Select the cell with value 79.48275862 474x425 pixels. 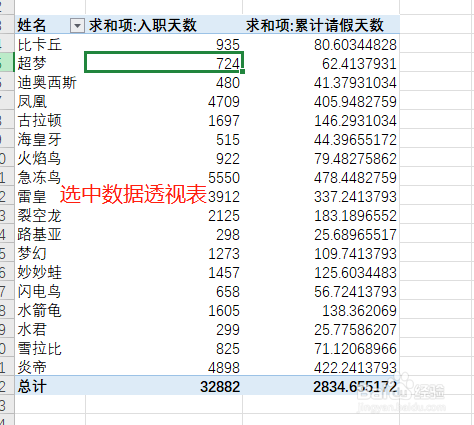pyautogui.click(x=321, y=158)
